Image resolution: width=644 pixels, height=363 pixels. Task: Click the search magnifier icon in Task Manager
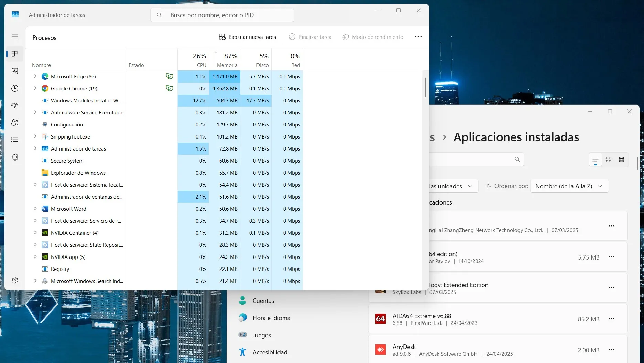(x=159, y=15)
